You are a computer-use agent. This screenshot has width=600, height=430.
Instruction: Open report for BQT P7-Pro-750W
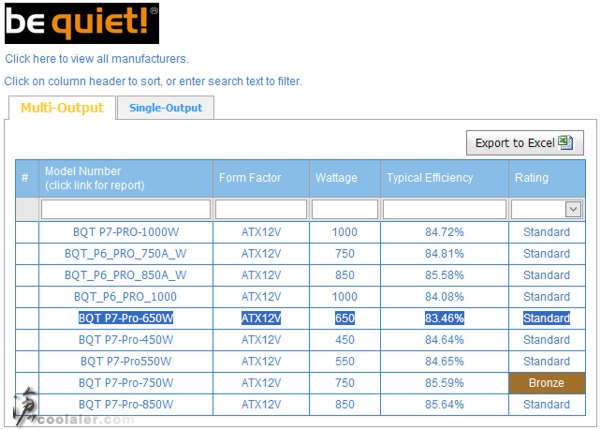click(x=126, y=383)
